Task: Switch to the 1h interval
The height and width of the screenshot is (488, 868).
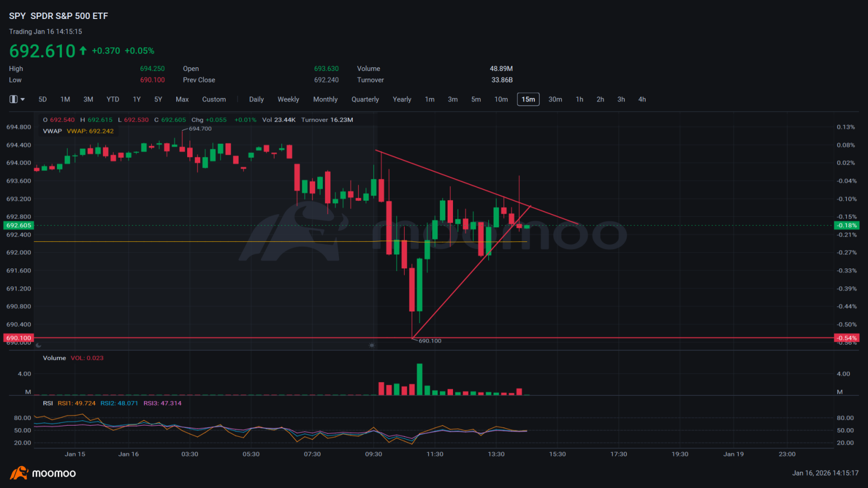Action: 579,99
